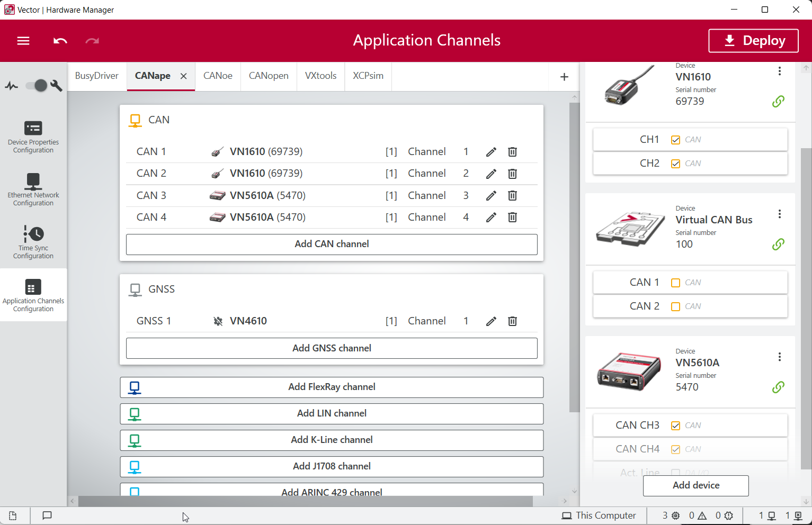Click This Computer in status bar
812x525 pixels.
click(x=599, y=515)
